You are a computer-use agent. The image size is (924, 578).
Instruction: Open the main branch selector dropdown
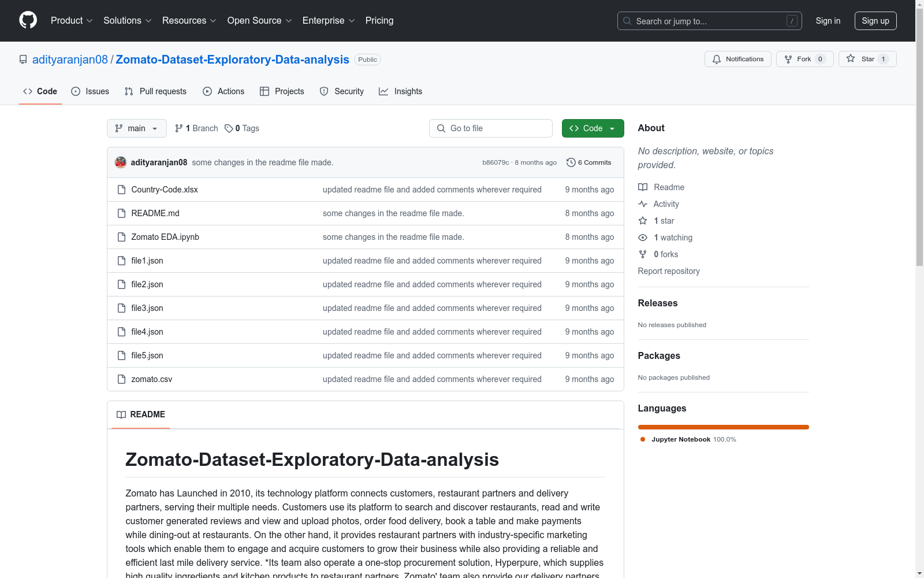[137, 128]
